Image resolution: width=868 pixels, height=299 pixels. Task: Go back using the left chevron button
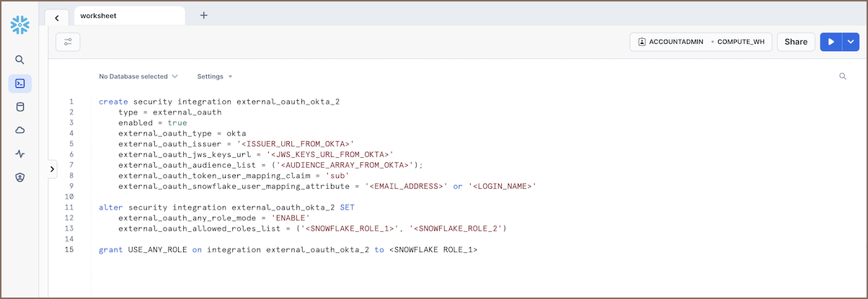tap(57, 17)
